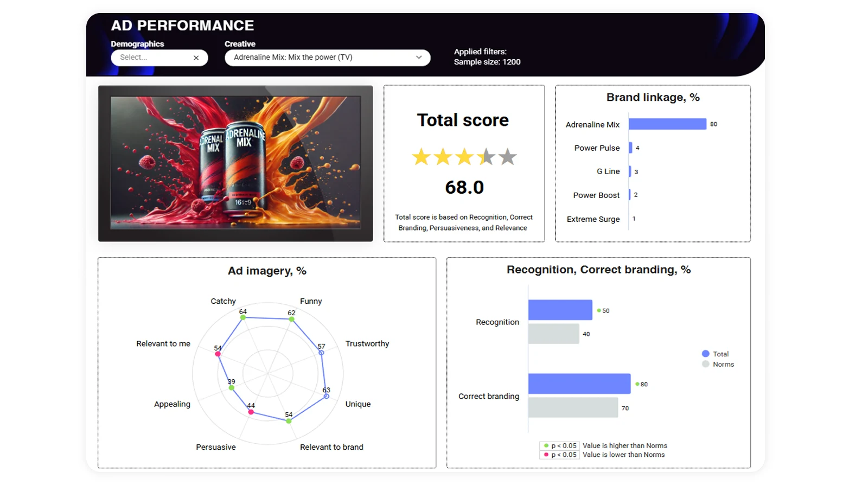
Task: Click the Power Boost brand linkage bar
Action: tap(630, 195)
